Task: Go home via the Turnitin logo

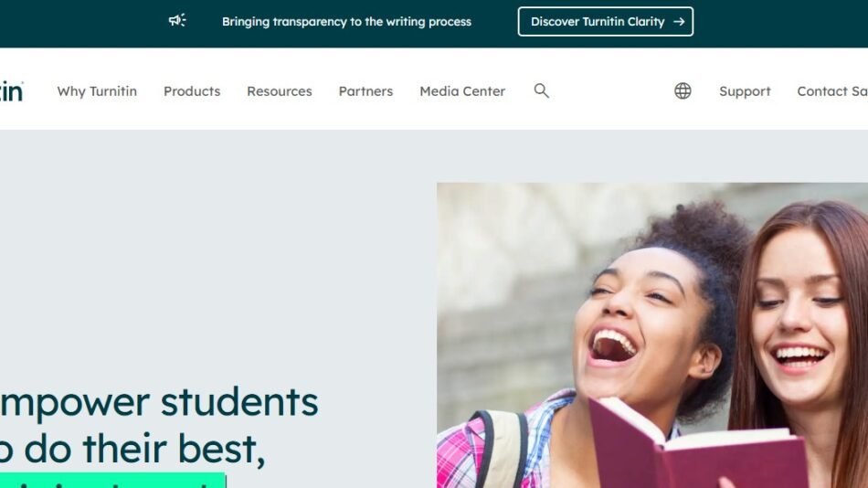Action: (x=12, y=91)
